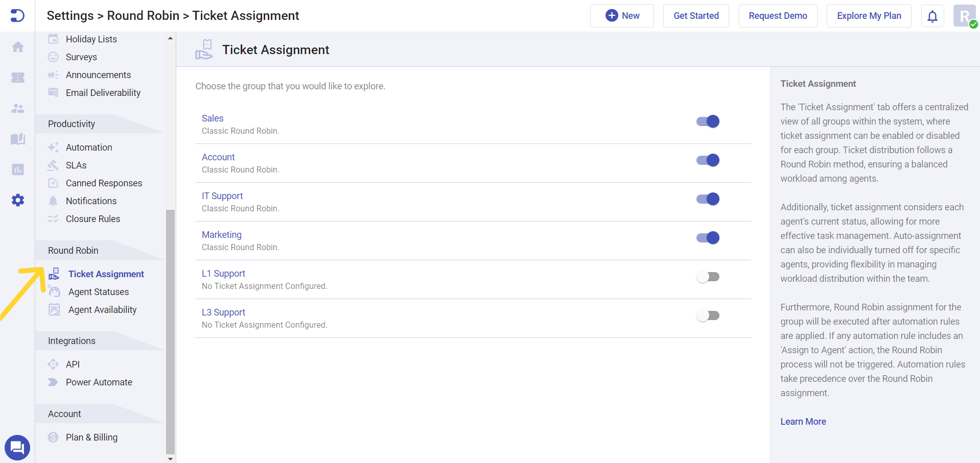Open Power Automate integration

click(x=99, y=382)
